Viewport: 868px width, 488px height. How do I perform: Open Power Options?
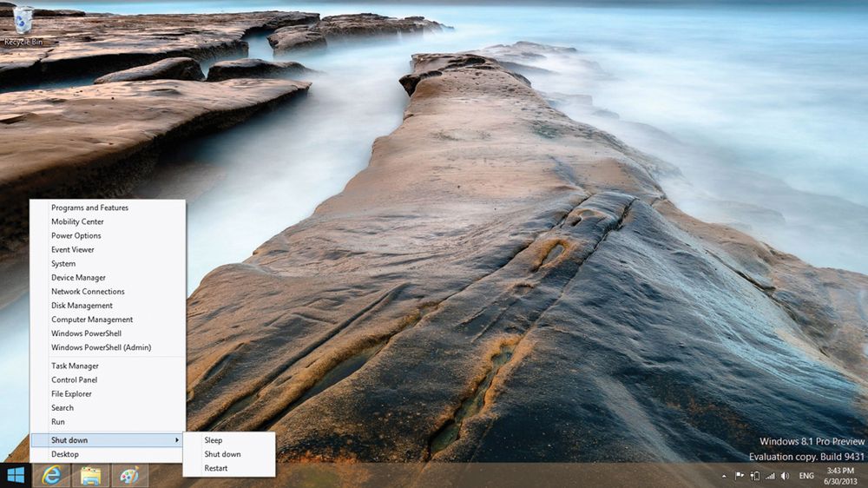click(108, 235)
